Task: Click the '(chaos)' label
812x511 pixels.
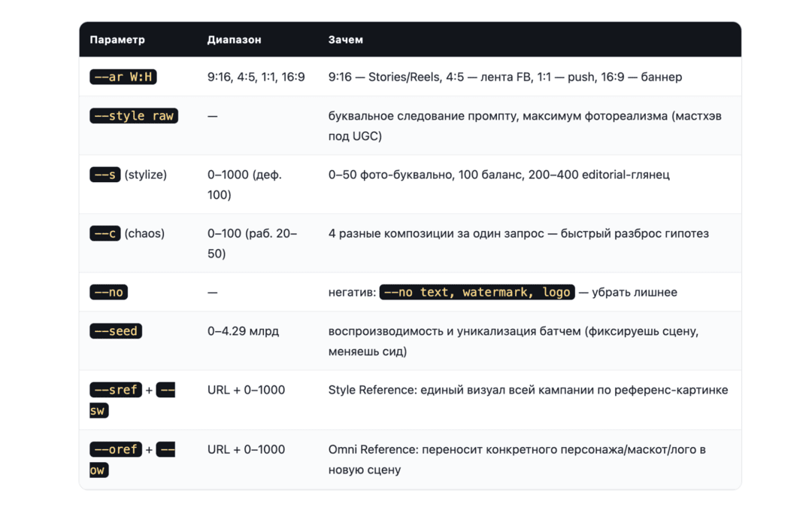Action: 144,233
